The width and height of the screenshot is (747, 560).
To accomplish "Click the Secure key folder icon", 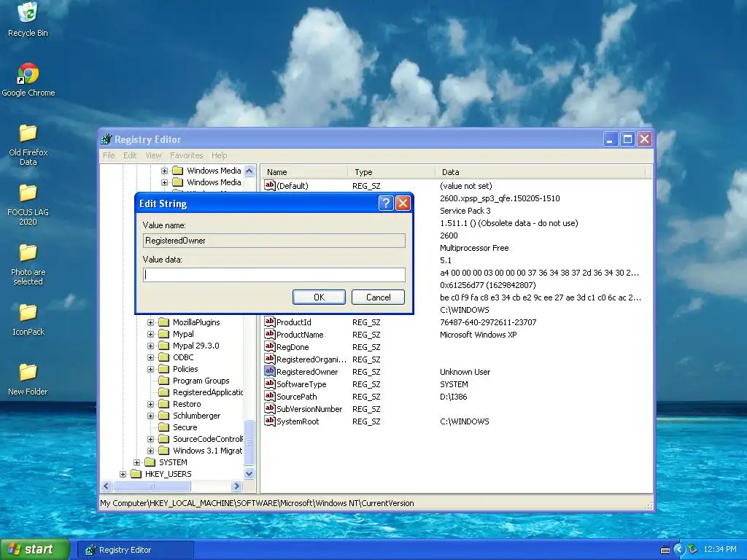I will [x=163, y=427].
